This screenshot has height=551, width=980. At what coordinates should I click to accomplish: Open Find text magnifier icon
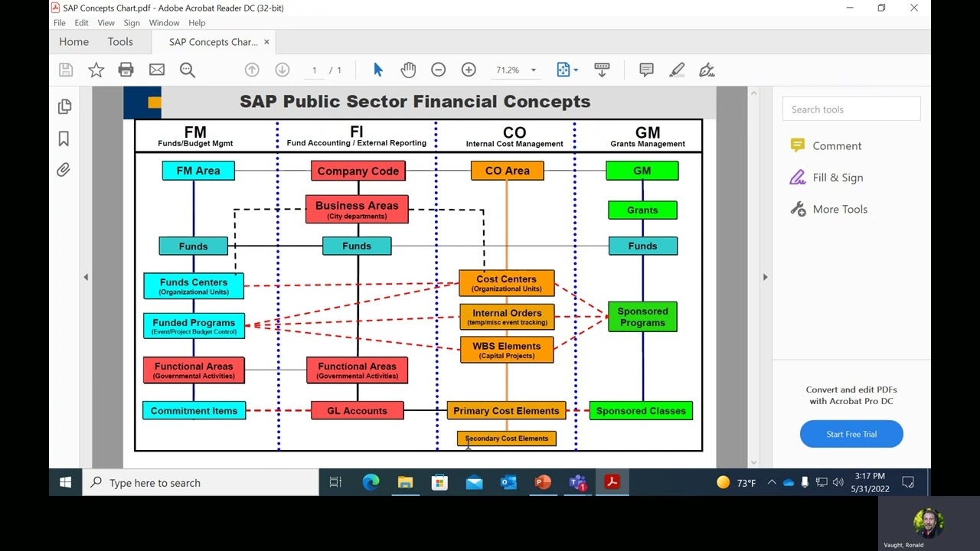(x=188, y=70)
